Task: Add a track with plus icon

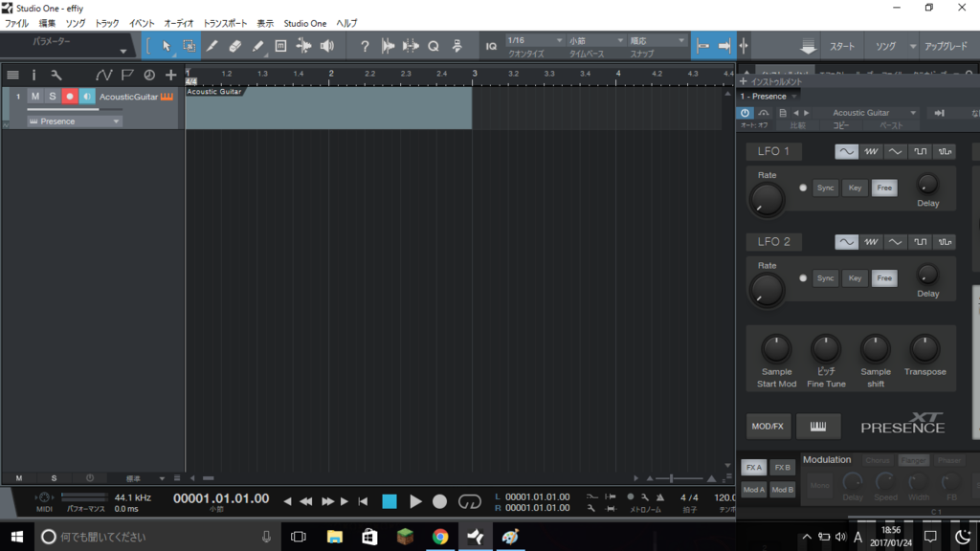Action: coord(170,75)
